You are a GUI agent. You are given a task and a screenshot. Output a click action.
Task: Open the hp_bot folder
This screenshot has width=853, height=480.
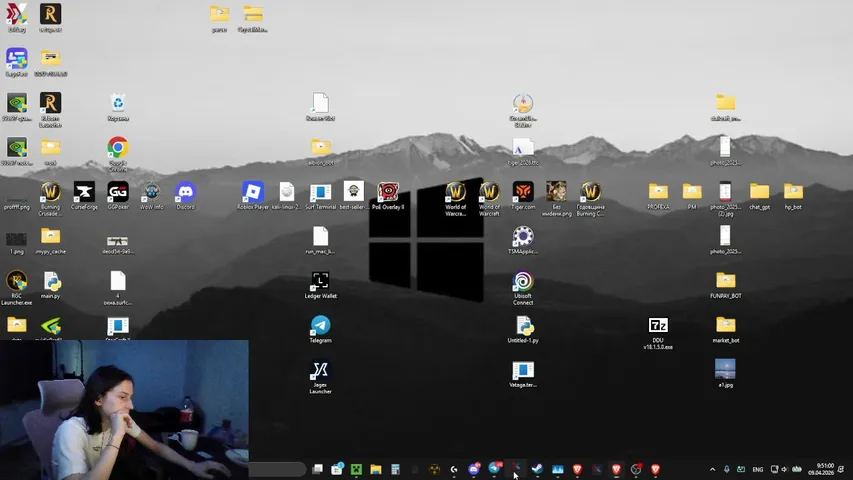(x=793, y=196)
